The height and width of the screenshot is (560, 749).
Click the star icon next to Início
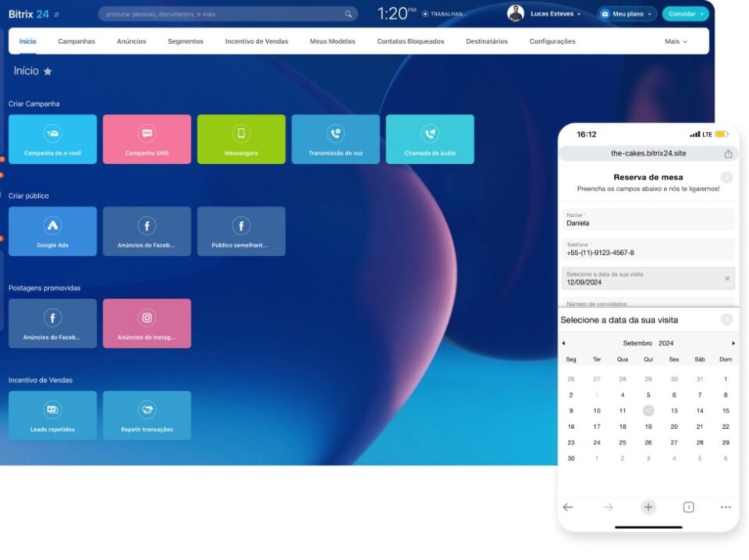click(x=48, y=71)
